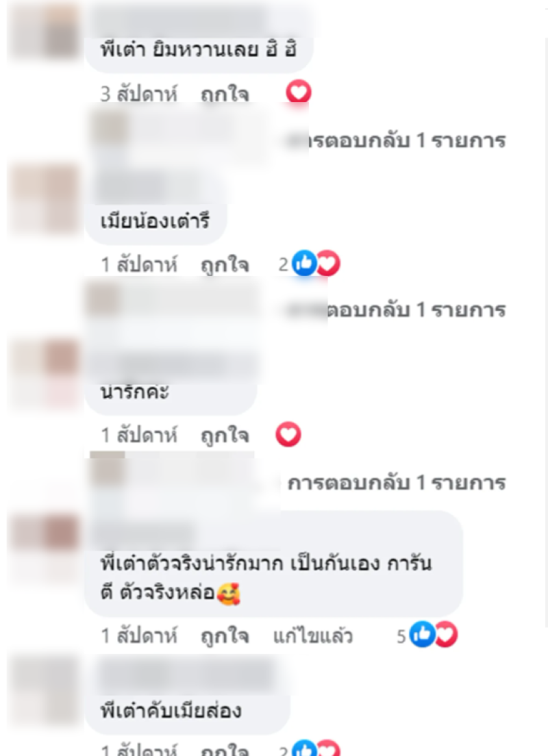Screen dimensions: 548x756
Task: Click love-face emoji in long comment
Action: [228, 594]
